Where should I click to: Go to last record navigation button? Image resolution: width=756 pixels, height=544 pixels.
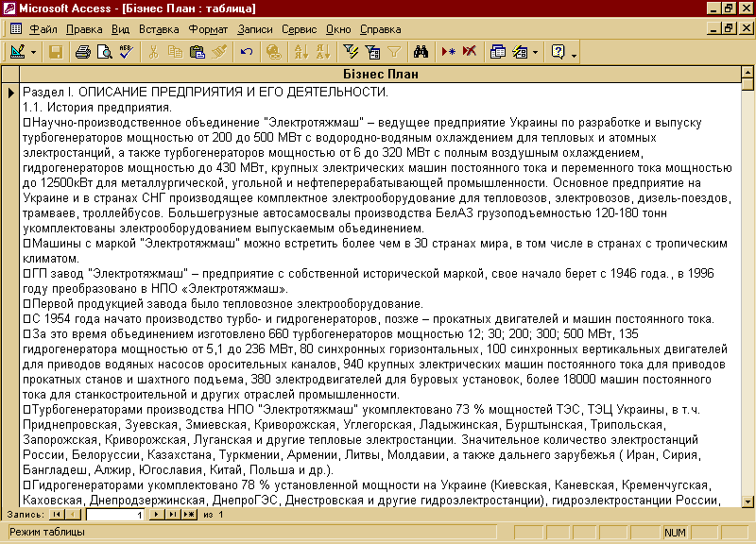pos(172,515)
